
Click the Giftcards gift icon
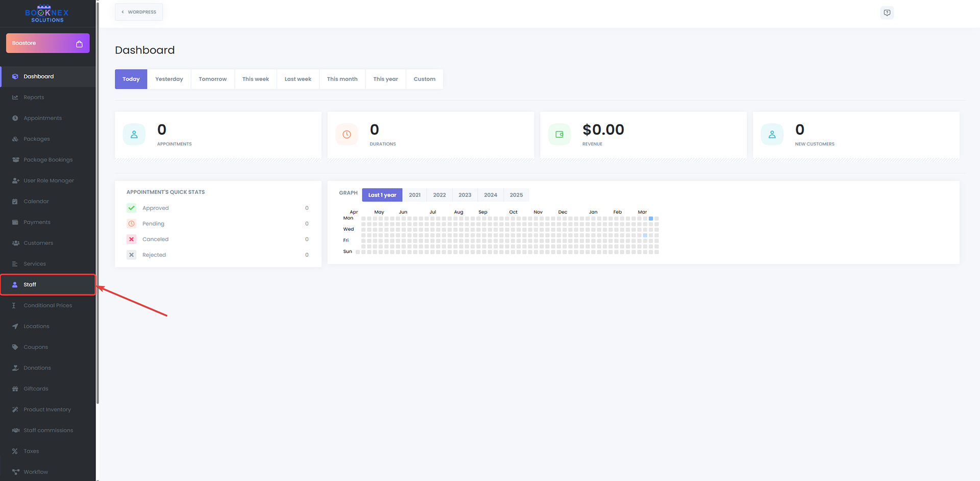15,389
